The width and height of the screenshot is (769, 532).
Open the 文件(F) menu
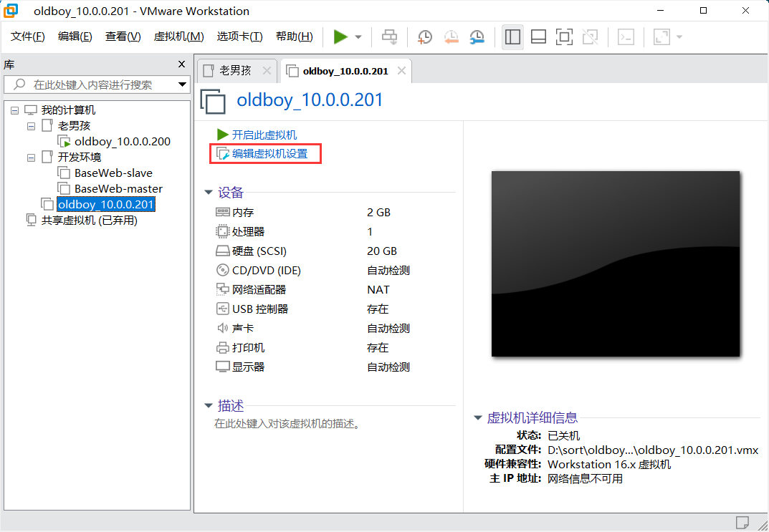pyautogui.click(x=27, y=37)
